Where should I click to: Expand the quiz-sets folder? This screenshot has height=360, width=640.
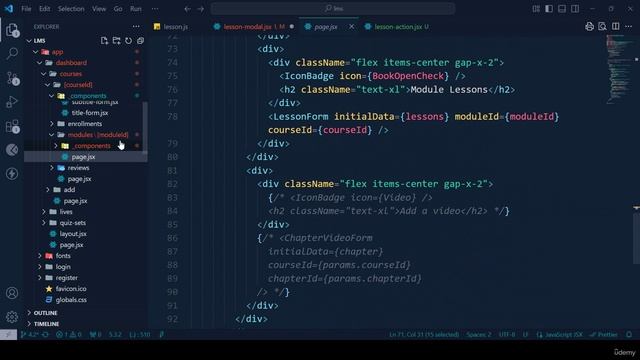[44, 223]
